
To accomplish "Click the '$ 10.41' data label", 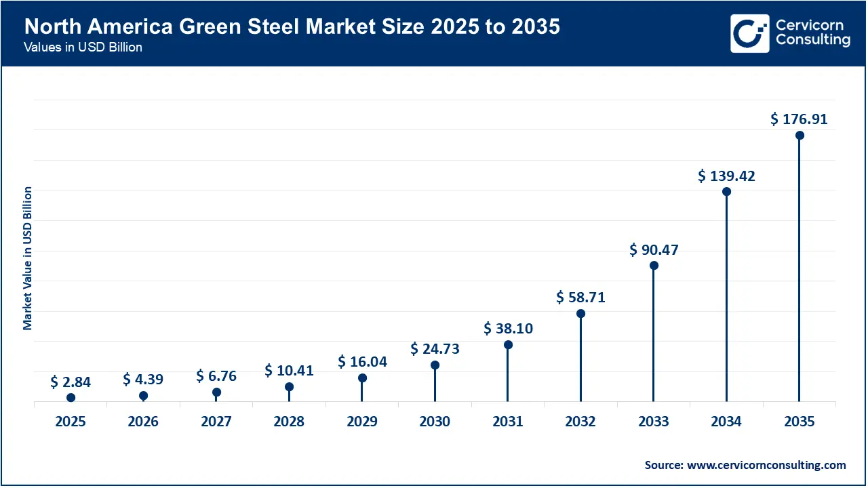I will (x=289, y=370).
